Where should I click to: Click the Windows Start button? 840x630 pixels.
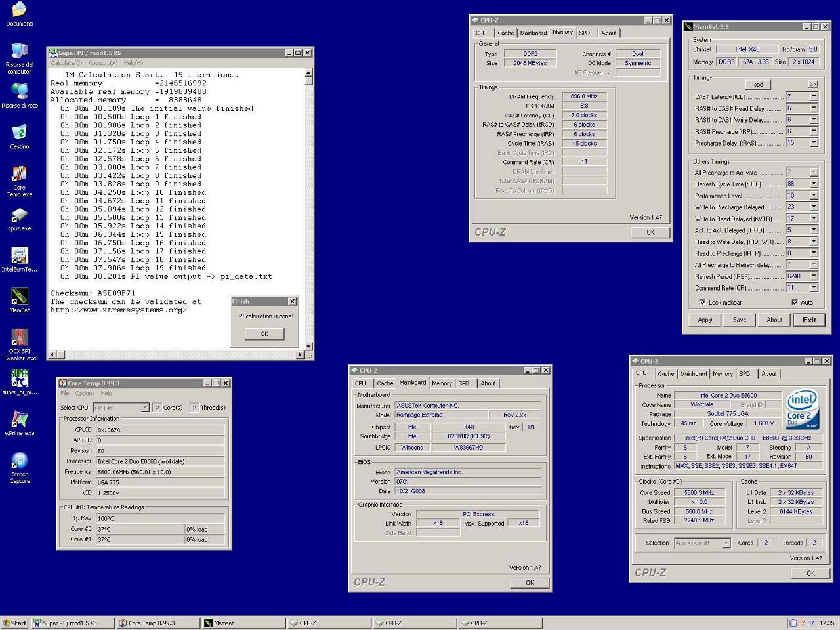(14, 623)
